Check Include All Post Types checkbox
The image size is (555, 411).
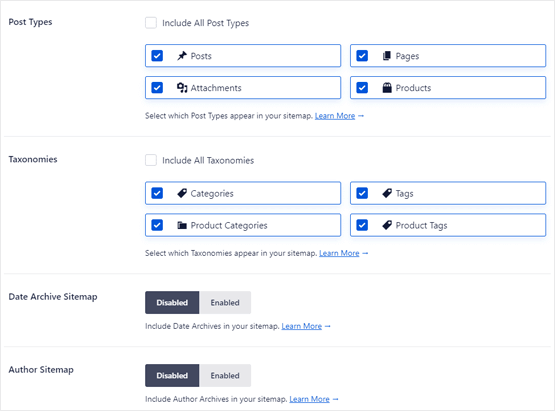pyautogui.click(x=151, y=23)
